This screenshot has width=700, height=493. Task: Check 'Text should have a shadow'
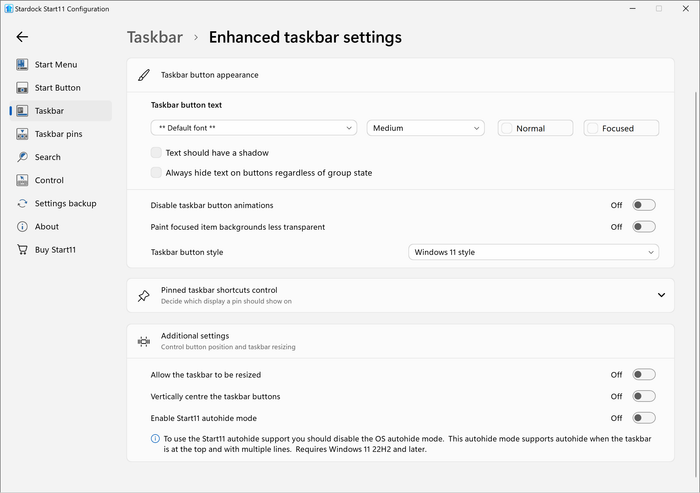pyautogui.click(x=156, y=153)
